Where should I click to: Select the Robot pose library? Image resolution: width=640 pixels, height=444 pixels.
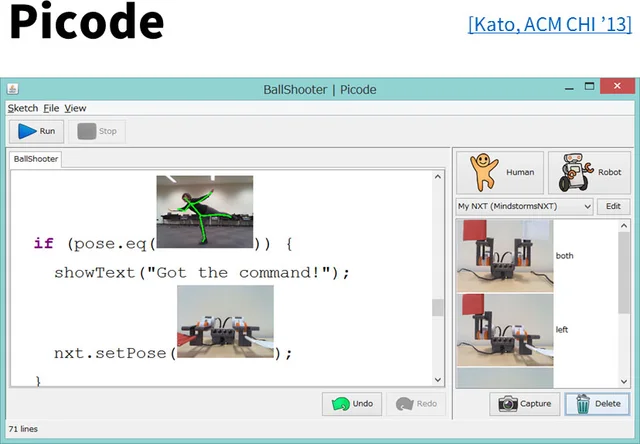click(589, 173)
